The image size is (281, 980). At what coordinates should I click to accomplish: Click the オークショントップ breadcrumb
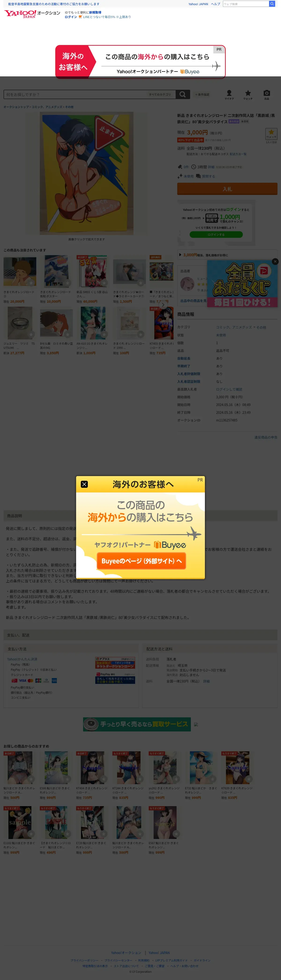point(16,107)
